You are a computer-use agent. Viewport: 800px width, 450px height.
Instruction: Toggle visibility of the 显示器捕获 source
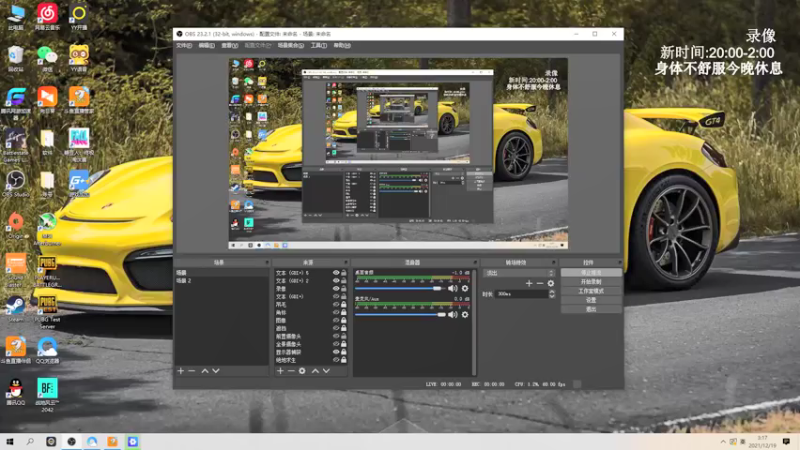point(336,352)
